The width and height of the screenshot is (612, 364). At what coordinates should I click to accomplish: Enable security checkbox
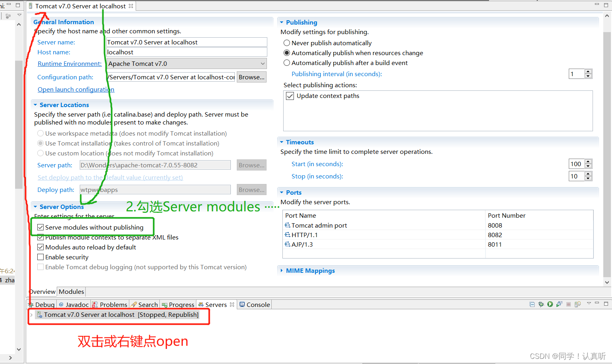pyautogui.click(x=40, y=257)
